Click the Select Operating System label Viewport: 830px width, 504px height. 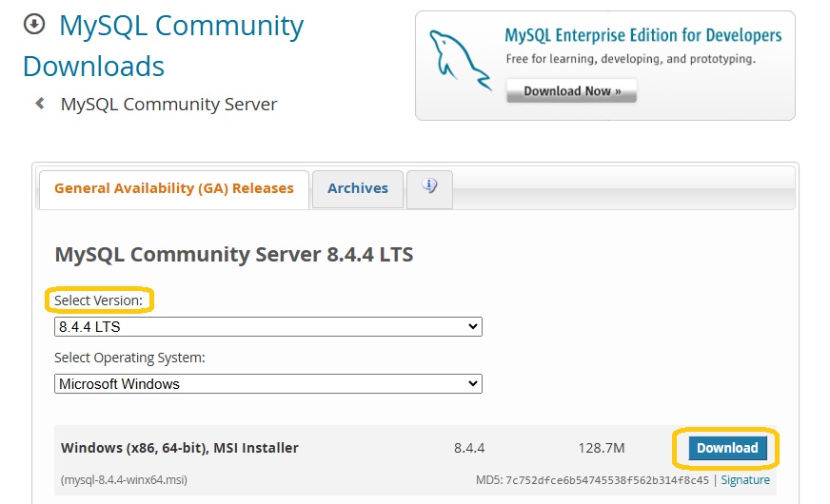pos(129,359)
